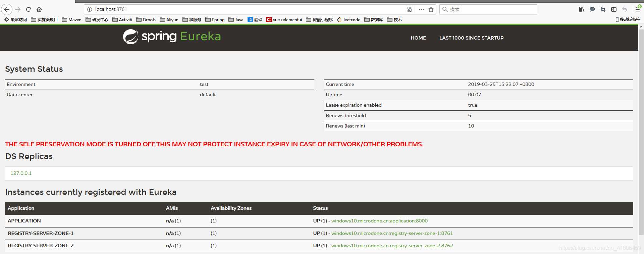This screenshot has height=254, width=644.
Task: Click the Status column header
Action: click(x=320, y=208)
